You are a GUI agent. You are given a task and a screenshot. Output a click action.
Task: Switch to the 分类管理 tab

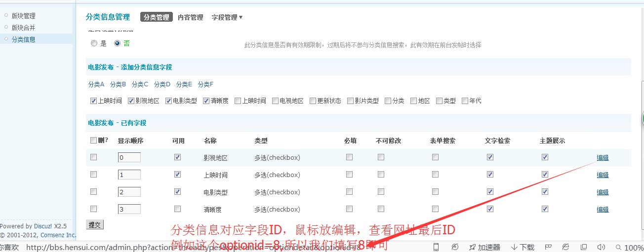157,17
